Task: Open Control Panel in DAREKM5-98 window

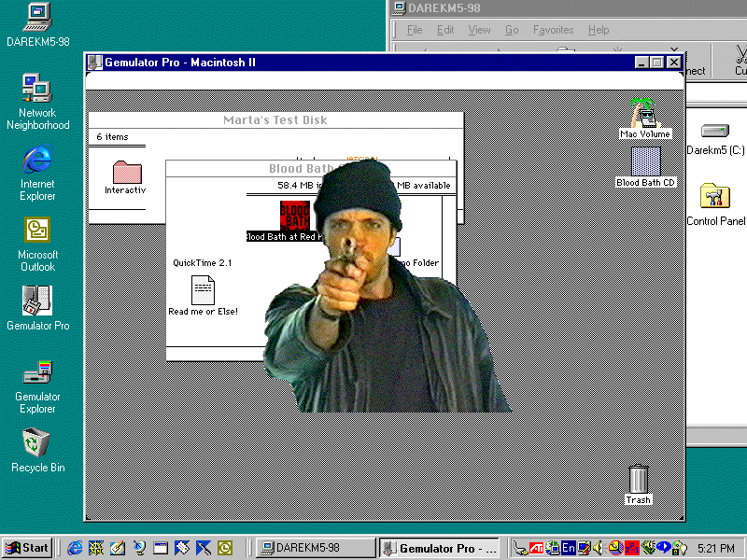Action: tap(715, 204)
